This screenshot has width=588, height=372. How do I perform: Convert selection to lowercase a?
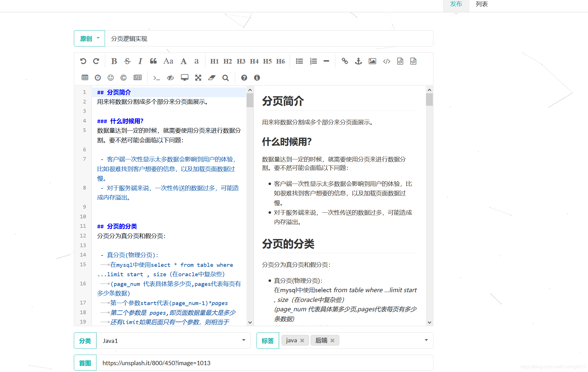tap(197, 61)
